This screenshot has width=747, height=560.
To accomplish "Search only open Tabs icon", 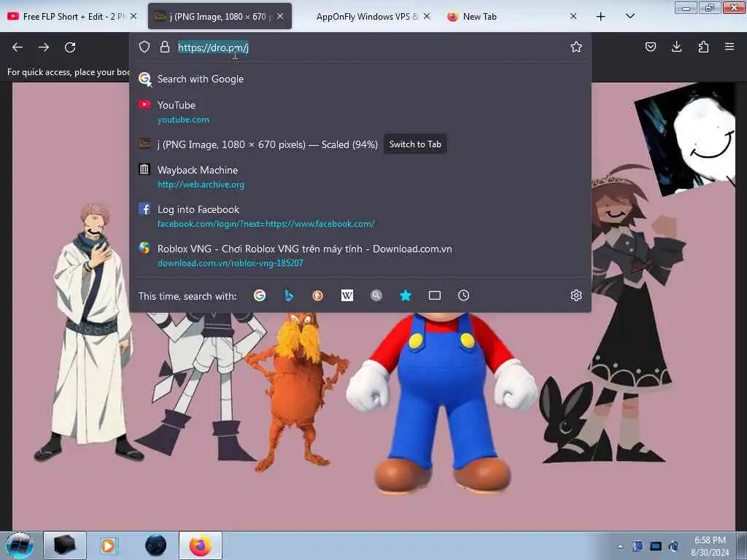I will [435, 296].
